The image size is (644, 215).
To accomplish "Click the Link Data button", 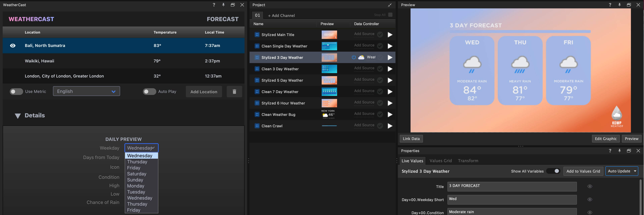I will tap(411, 139).
